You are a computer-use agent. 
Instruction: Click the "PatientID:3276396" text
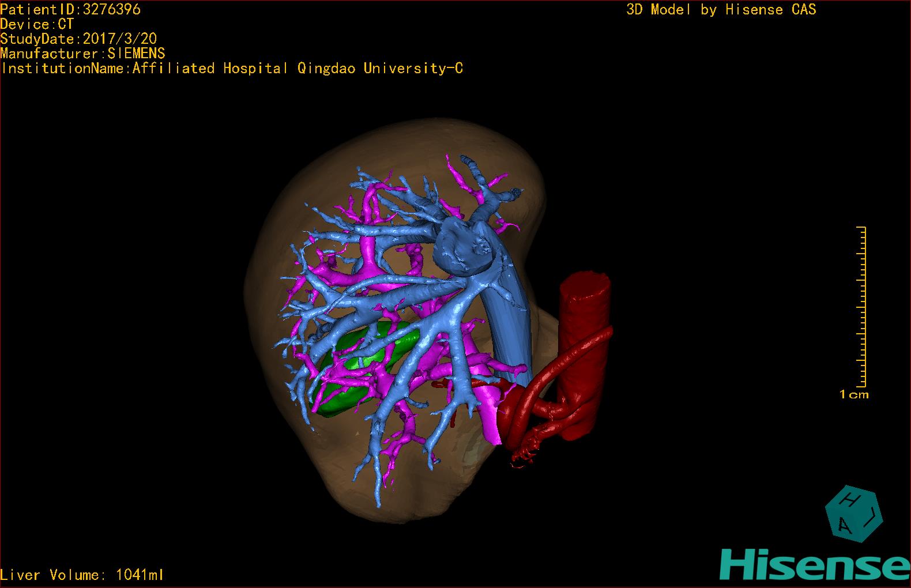coord(70,9)
